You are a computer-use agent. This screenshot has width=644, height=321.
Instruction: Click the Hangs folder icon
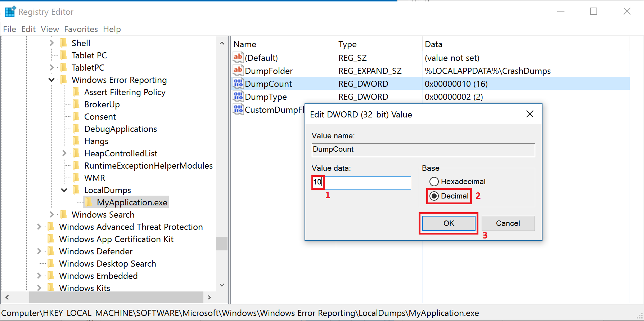76,141
